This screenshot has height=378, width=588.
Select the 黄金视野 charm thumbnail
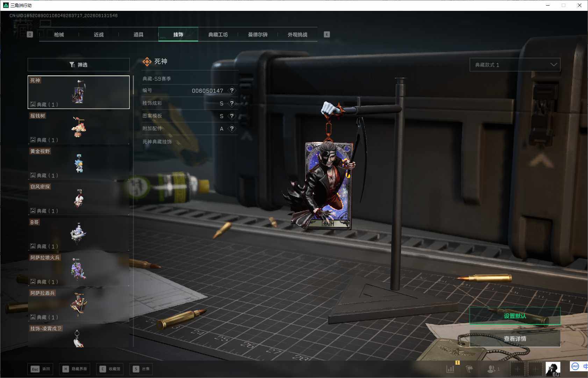pos(79,163)
